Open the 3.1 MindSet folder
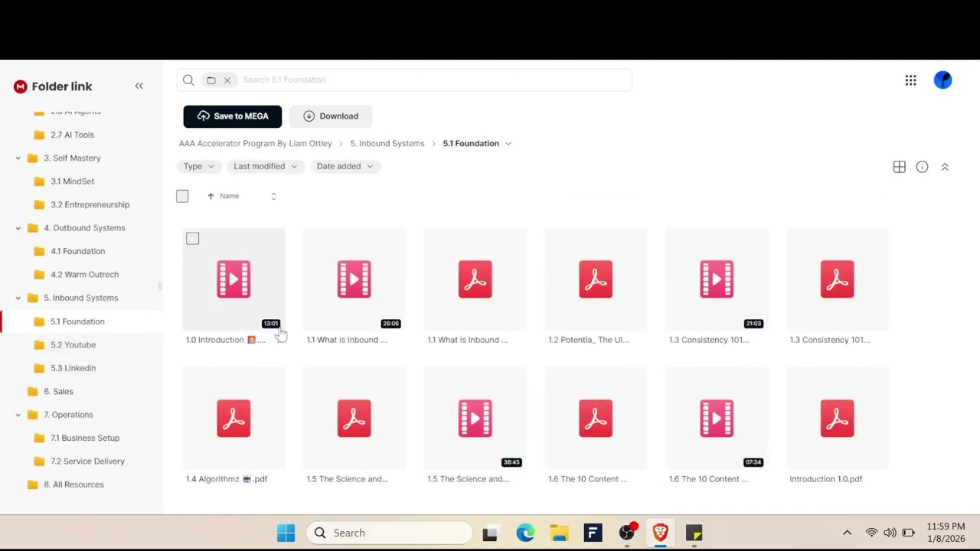 pyautogui.click(x=72, y=181)
